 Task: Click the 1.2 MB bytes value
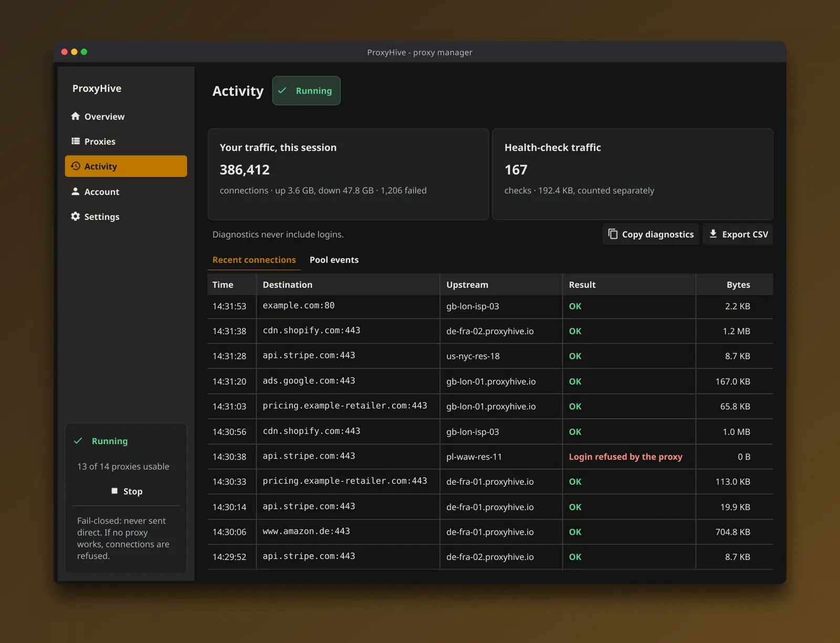[x=737, y=331]
